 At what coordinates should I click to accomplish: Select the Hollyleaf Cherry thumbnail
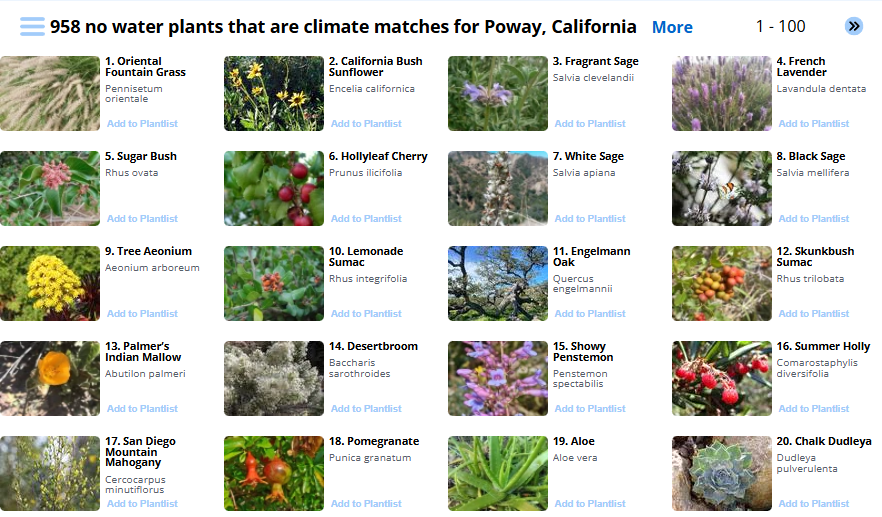tap(274, 188)
